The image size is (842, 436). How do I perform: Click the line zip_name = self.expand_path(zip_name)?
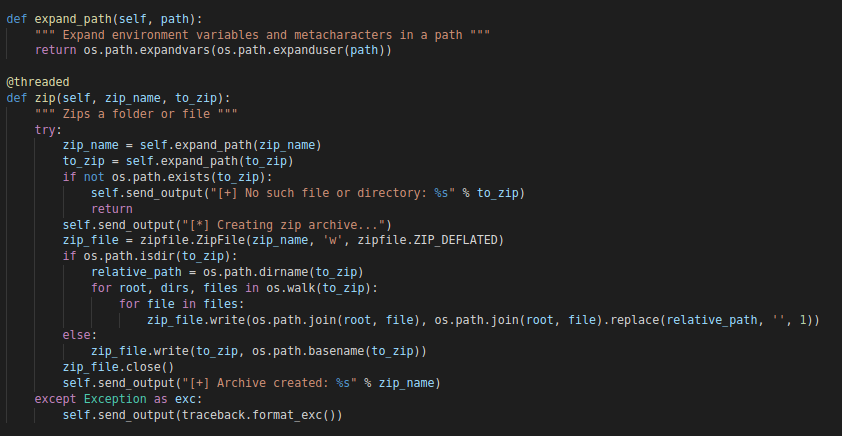tap(192, 146)
